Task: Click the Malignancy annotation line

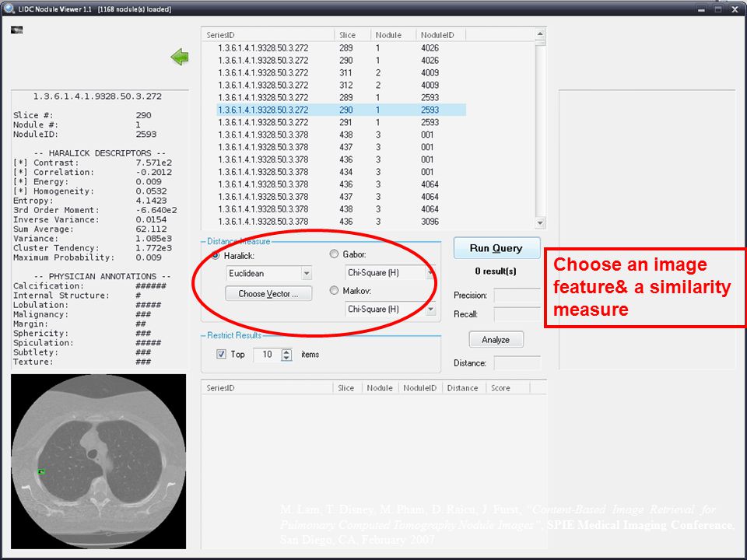Action: point(82,314)
